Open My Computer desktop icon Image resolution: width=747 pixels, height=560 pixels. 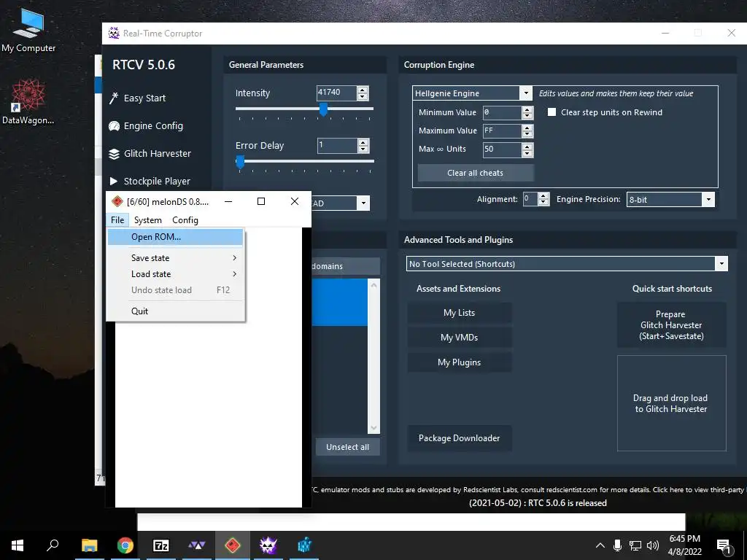28,31
